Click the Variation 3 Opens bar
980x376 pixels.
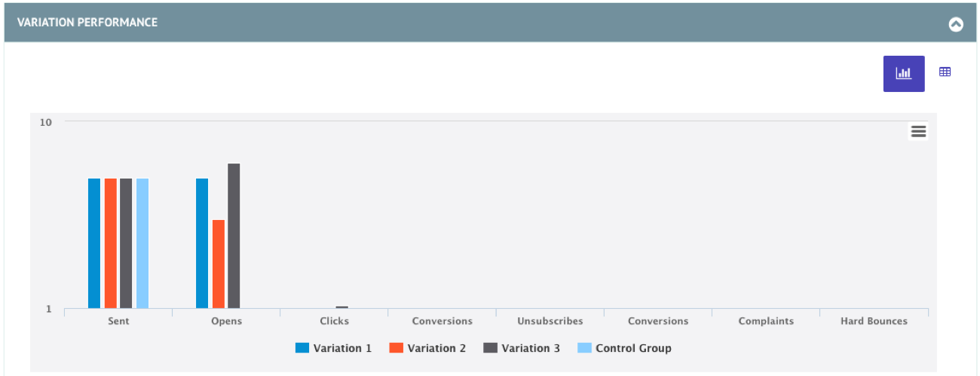pyautogui.click(x=234, y=236)
